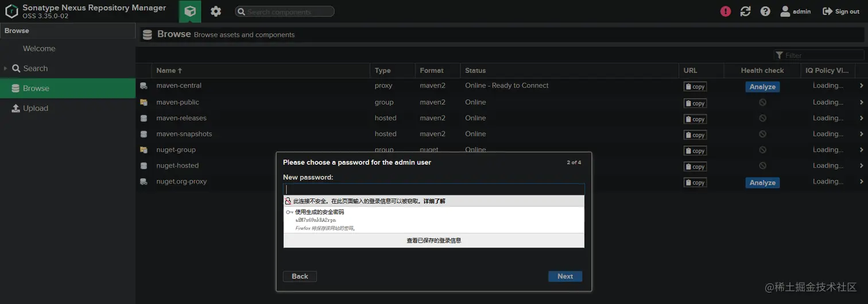Open the maven-snapshots repository row
Viewport: 868px width, 304px height.
502,134
